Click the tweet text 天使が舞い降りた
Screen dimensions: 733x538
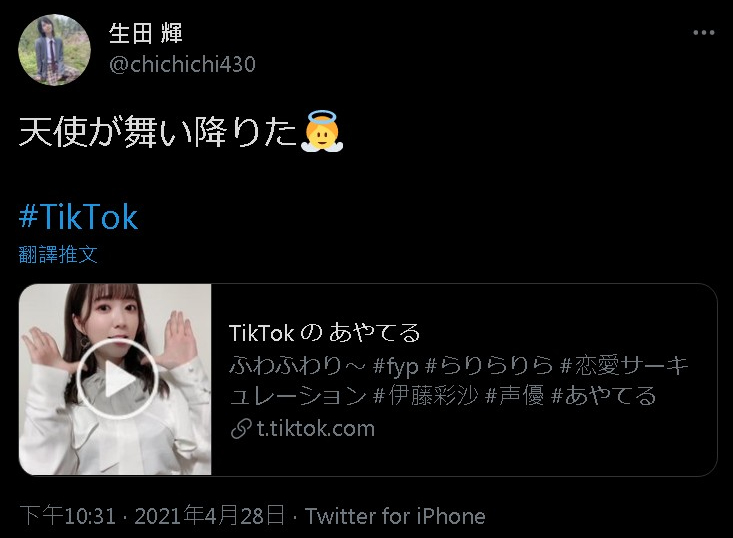[158, 132]
